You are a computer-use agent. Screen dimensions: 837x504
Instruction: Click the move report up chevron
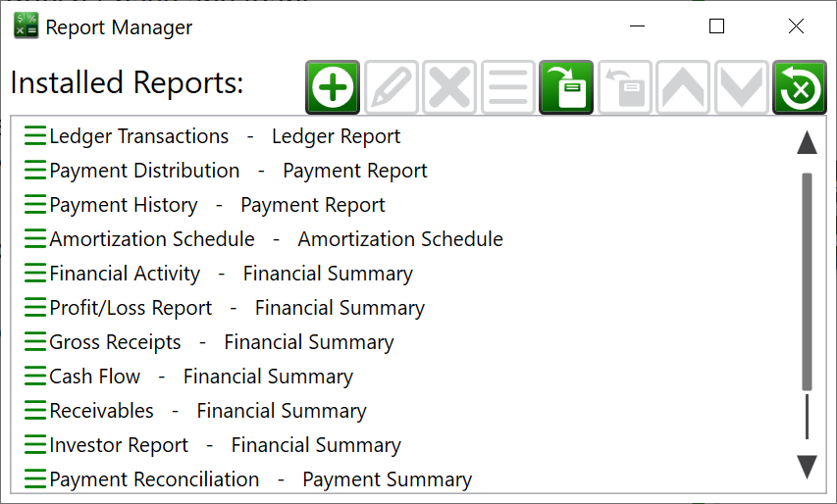(x=683, y=87)
